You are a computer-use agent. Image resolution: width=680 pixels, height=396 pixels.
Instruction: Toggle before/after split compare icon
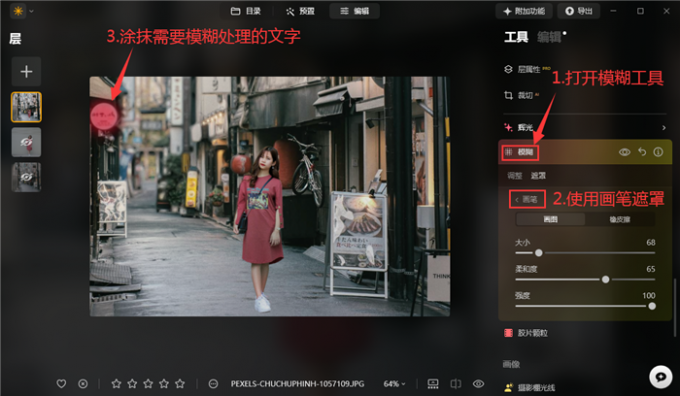click(x=456, y=384)
